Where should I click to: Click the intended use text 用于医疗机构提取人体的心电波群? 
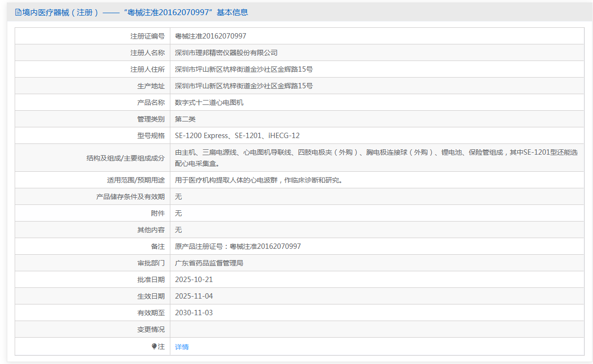click(x=259, y=180)
